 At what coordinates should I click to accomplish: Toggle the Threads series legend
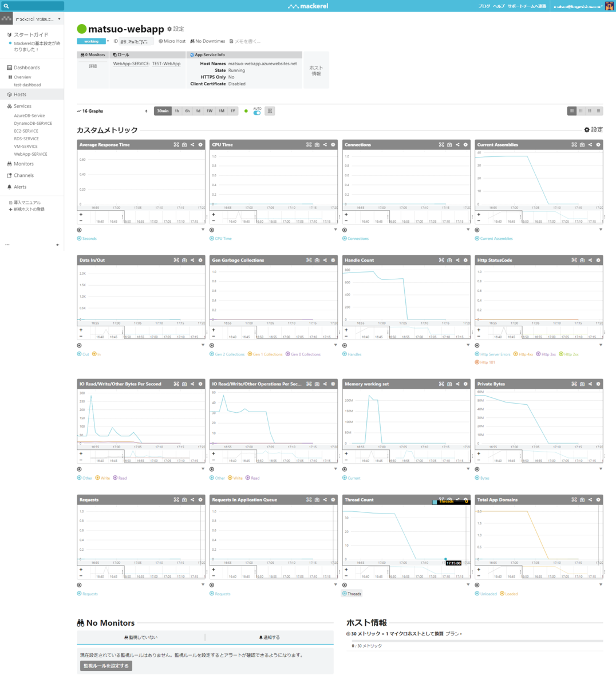tap(352, 594)
